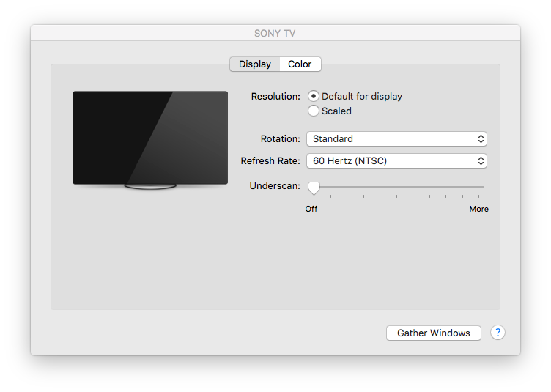551x392 pixels.
Task: Open help with the question mark icon
Action: (498, 333)
